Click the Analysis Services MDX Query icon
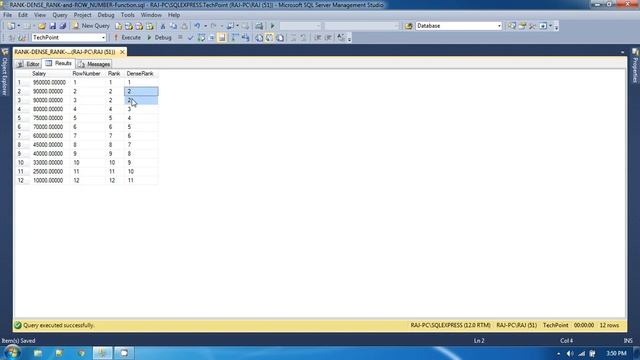The image size is (640, 360). (x=129, y=26)
